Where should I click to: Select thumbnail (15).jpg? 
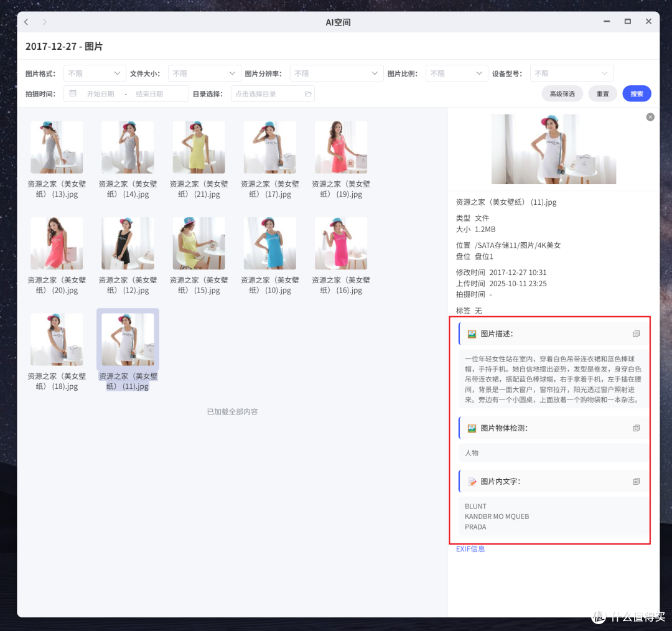pos(199,243)
